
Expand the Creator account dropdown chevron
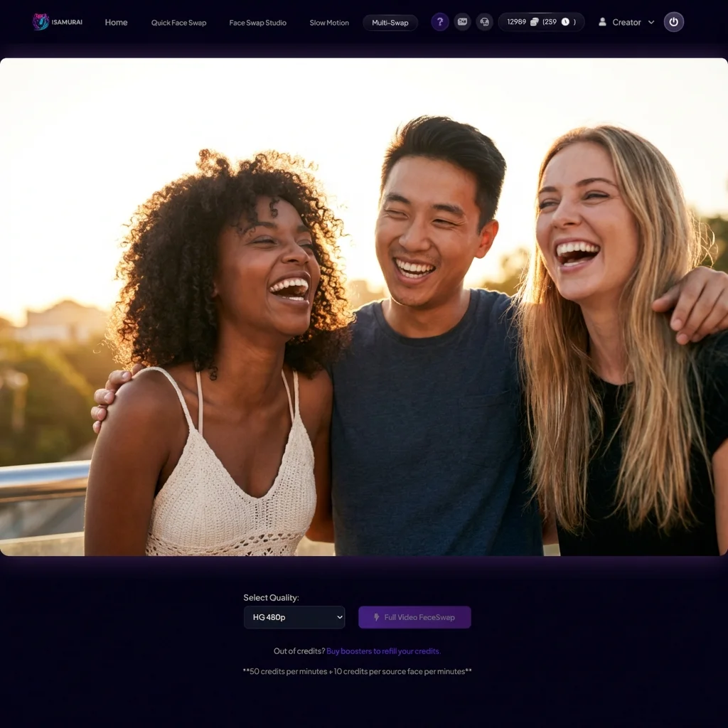point(651,22)
